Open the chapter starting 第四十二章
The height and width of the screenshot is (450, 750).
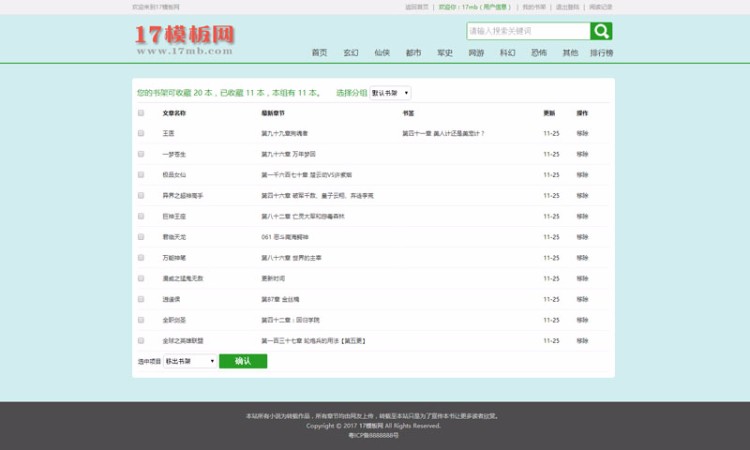pos(290,319)
